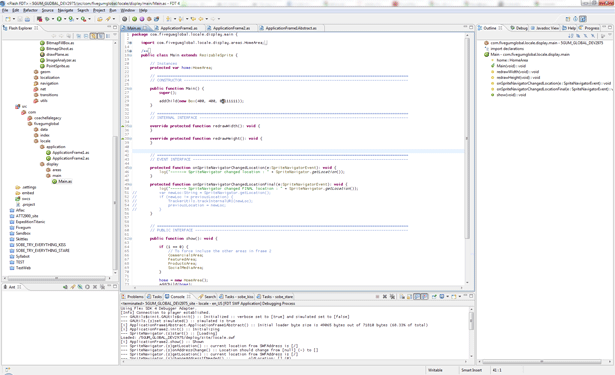Click the Open Type folder toolbar icon

100,19
